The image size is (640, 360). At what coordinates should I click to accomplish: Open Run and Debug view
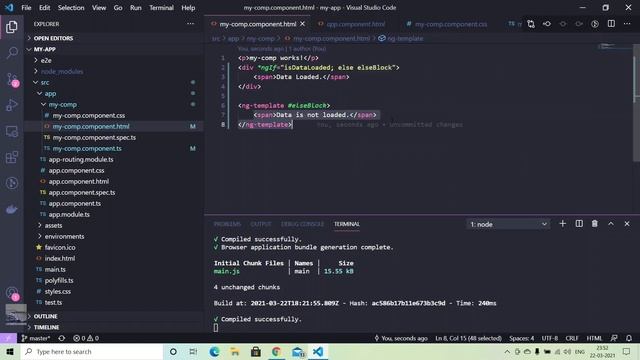pyautogui.click(x=11, y=105)
